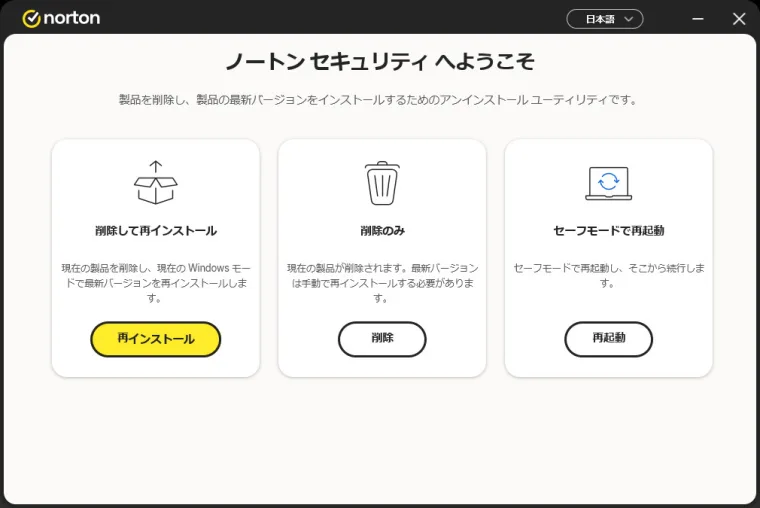Open the 日本語 language dropdown
This screenshot has width=760, height=508.
(x=604, y=19)
